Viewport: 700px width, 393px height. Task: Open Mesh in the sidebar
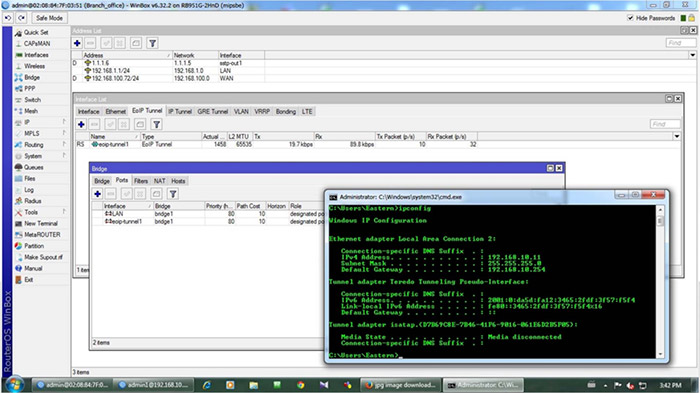31,111
